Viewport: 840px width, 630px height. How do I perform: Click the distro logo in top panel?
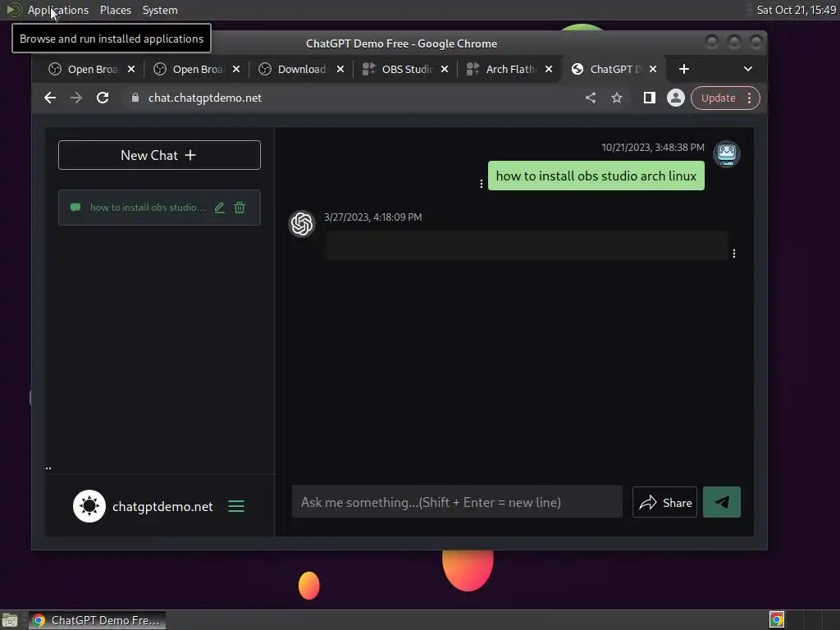coord(13,10)
